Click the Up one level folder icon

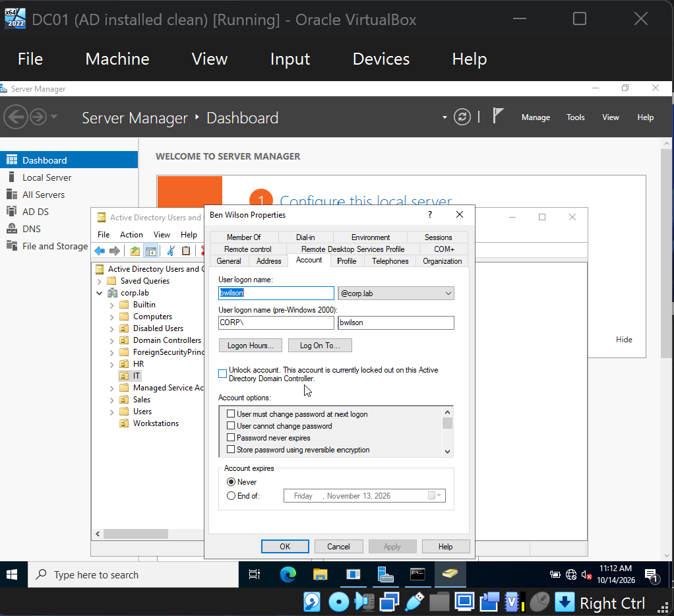(135, 251)
